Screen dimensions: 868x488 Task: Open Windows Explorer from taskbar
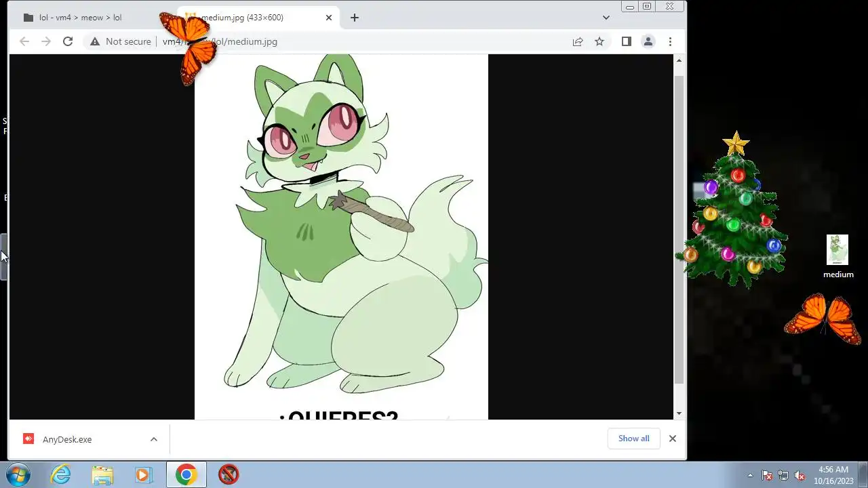pos(102,474)
